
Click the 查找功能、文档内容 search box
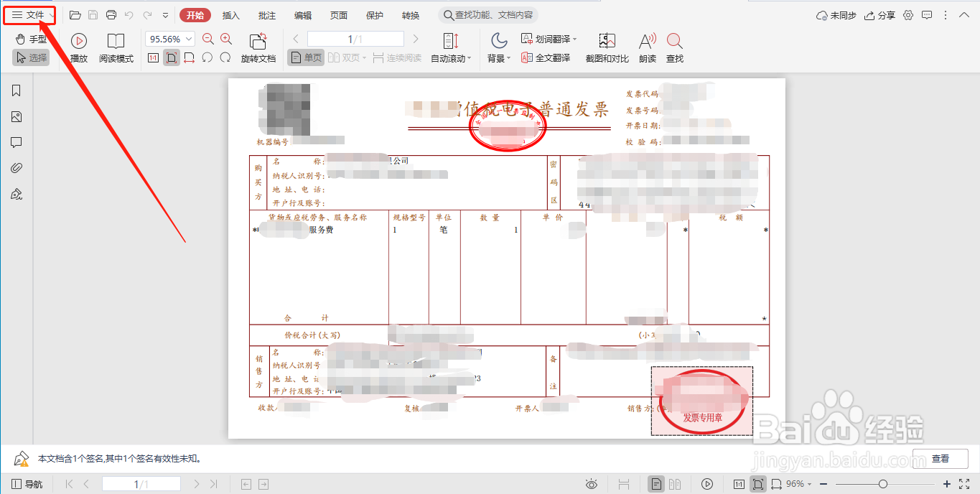(x=488, y=15)
